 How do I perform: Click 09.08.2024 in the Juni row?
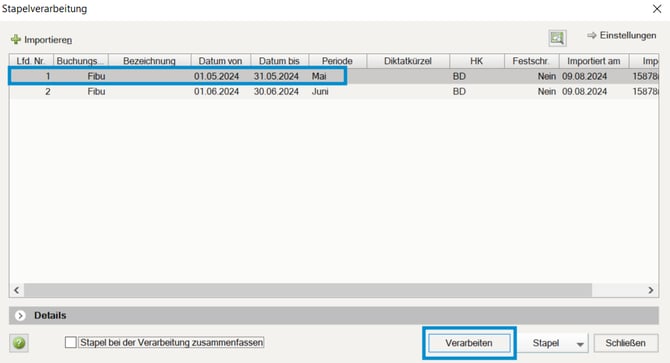585,92
